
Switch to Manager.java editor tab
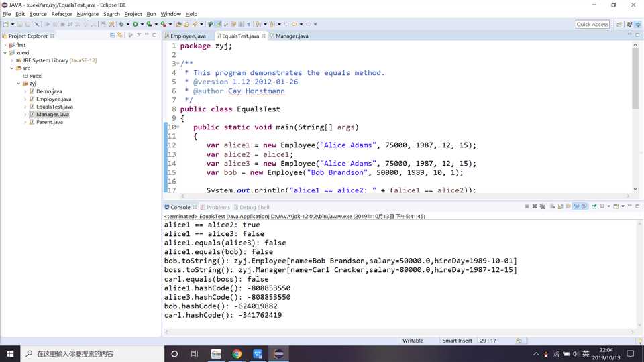(292, 36)
